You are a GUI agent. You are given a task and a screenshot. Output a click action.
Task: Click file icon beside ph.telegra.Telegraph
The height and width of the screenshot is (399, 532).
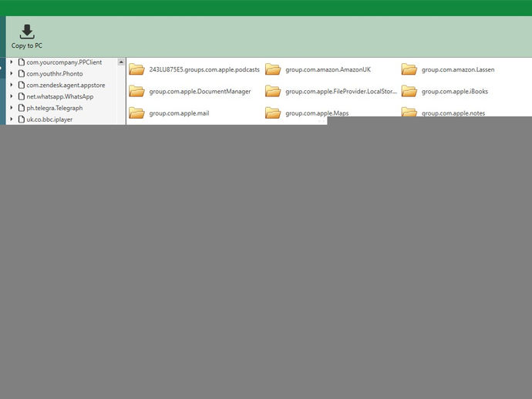[x=22, y=108]
